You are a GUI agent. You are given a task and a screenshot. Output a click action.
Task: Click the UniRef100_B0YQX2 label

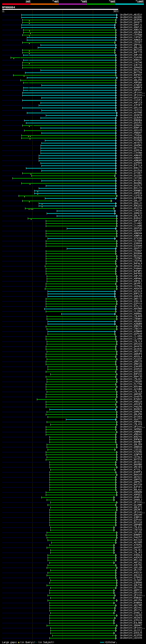click(131, 181)
